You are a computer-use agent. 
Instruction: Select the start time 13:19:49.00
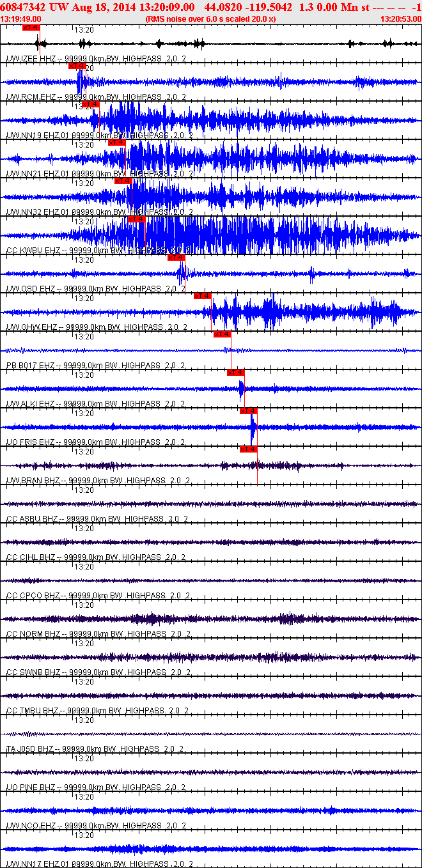point(21,19)
